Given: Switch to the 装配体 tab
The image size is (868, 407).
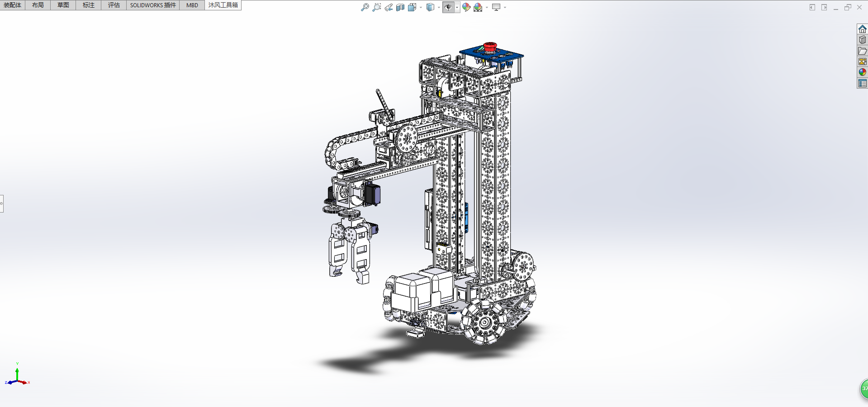Looking at the screenshot, I should 13,5.
